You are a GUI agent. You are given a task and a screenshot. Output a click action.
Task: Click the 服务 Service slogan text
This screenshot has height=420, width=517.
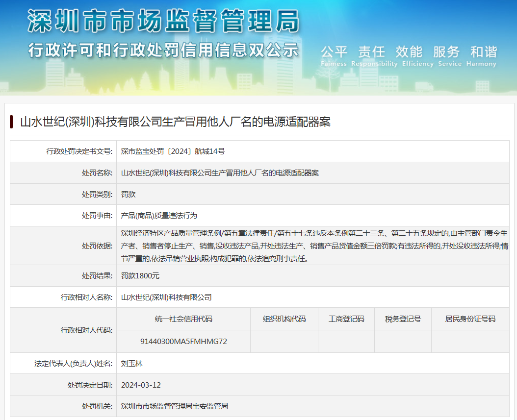(x=450, y=56)
